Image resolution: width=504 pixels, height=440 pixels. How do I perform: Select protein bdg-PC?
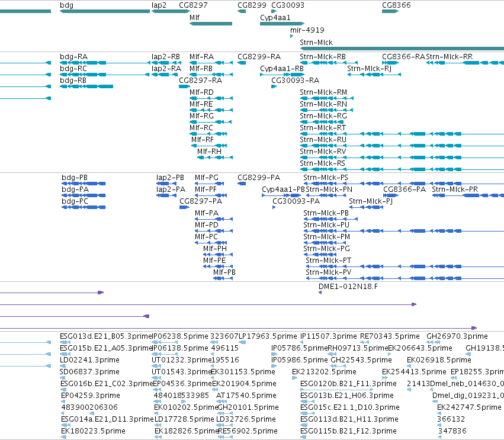point(75,201)
